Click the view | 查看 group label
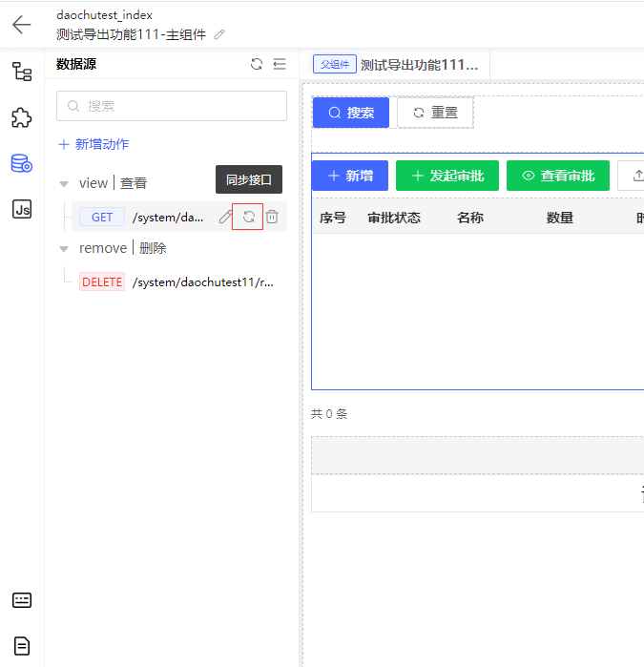The height and width of the screenshot is (667, 644). (114, 183)
